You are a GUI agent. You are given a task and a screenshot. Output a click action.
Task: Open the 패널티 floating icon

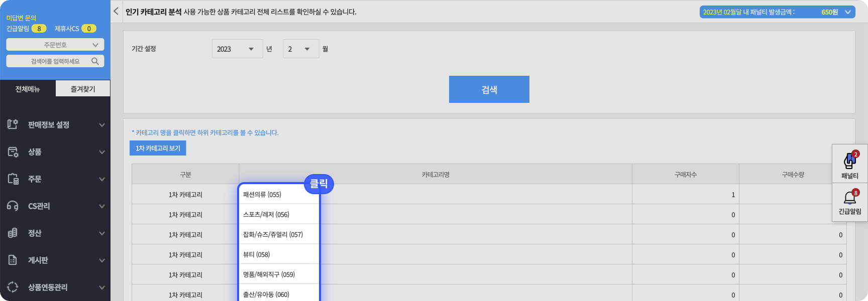(849, 162)
